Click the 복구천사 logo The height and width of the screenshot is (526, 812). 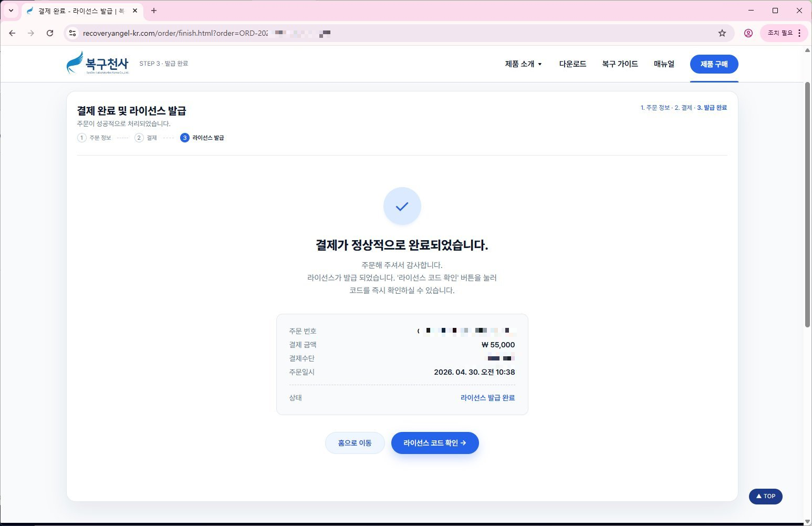pyautogui.click(x=98, y=63)
